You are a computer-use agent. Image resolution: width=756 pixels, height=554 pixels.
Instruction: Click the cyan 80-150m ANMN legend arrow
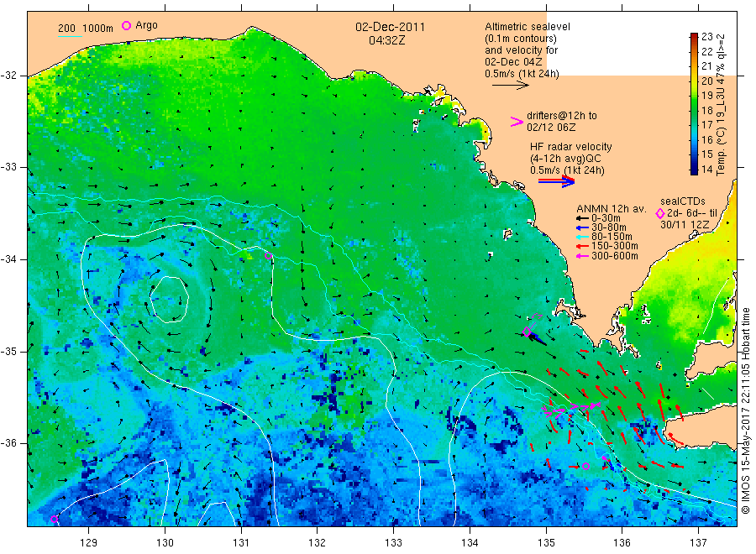click(582, 237)
